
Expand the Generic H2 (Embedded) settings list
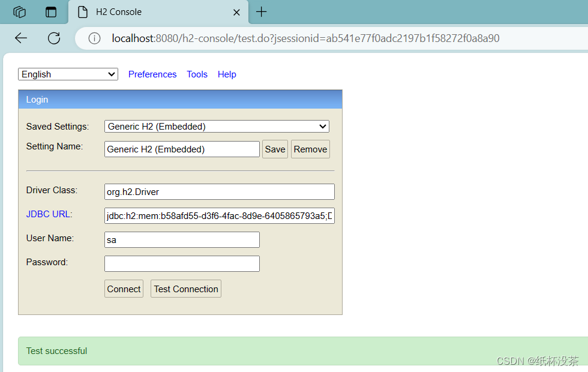[x=323, y=126]
